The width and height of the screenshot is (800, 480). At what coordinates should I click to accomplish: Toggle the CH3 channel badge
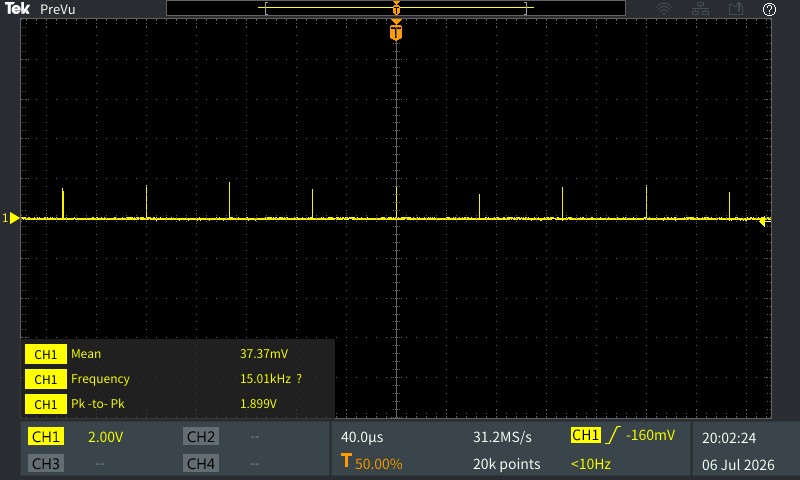click(x=45, y=464)
